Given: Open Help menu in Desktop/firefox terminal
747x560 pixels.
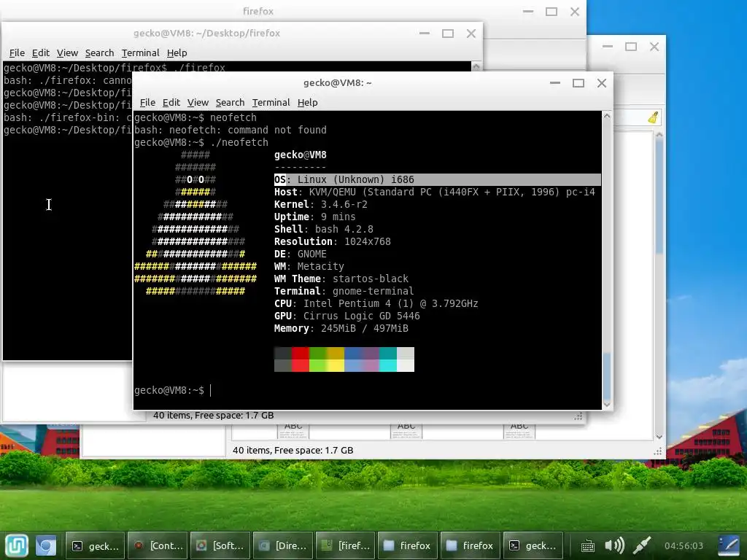Looking at the screenshot, I should click(x=177, y=52).
